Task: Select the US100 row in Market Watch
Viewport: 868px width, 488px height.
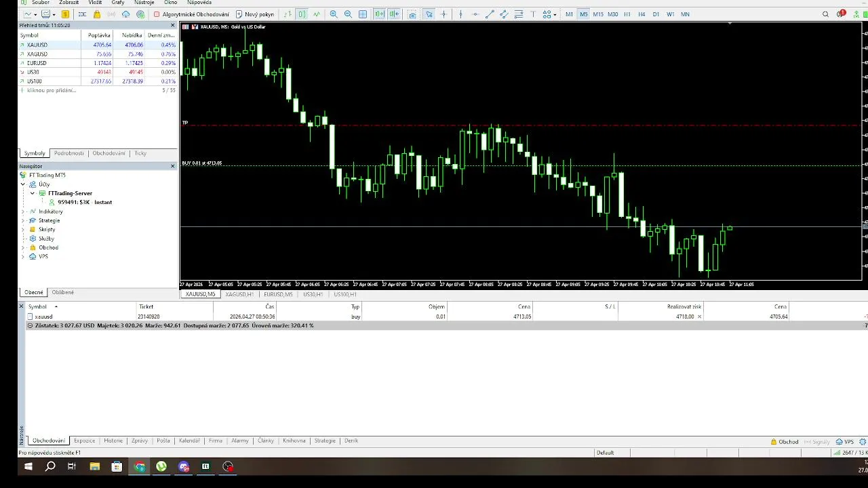Action: [x=98, y=81]
